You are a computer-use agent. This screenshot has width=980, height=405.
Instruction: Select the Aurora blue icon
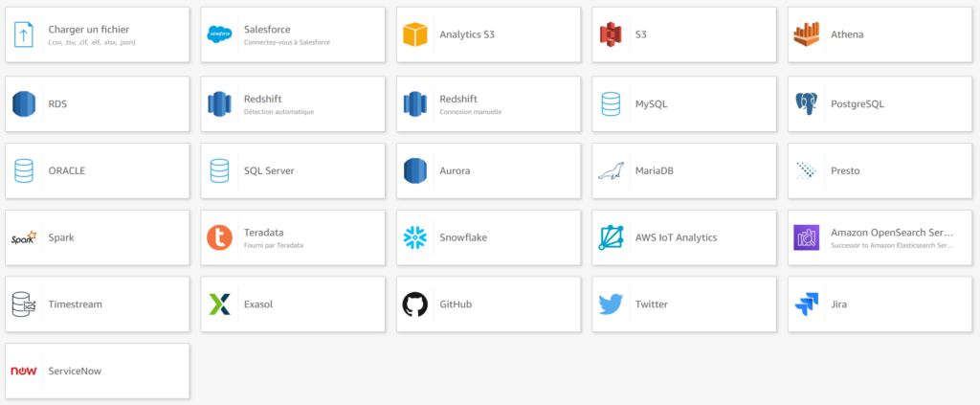click(x=415, y=170)
